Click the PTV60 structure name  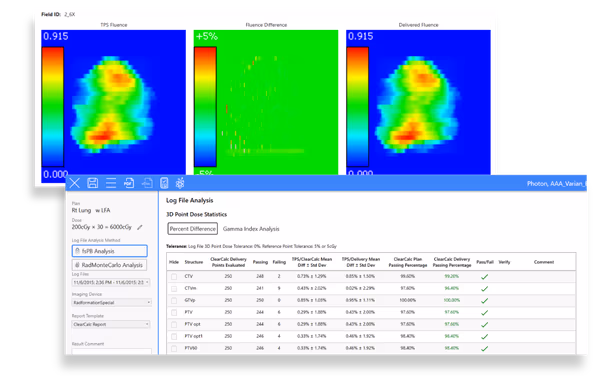[191, 348]
